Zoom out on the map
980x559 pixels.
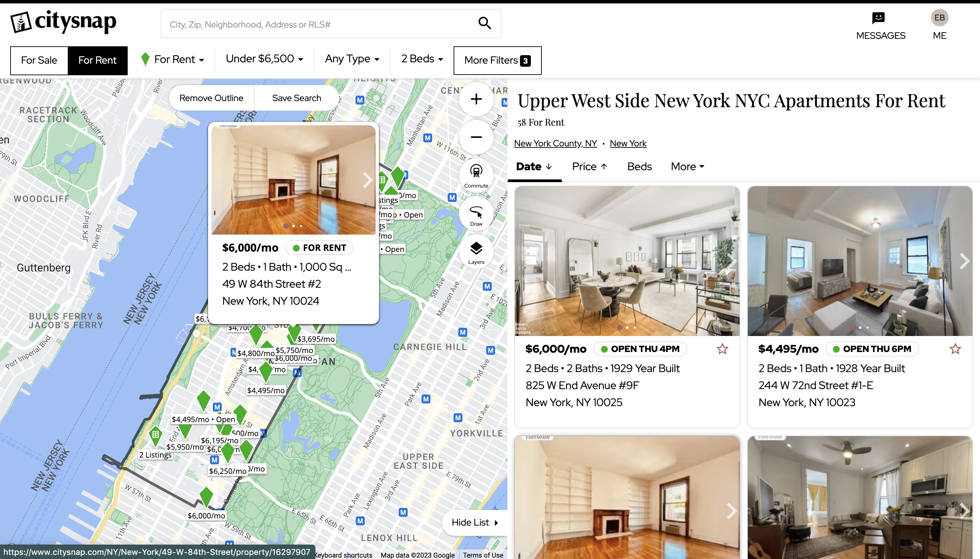pos(476,137)
